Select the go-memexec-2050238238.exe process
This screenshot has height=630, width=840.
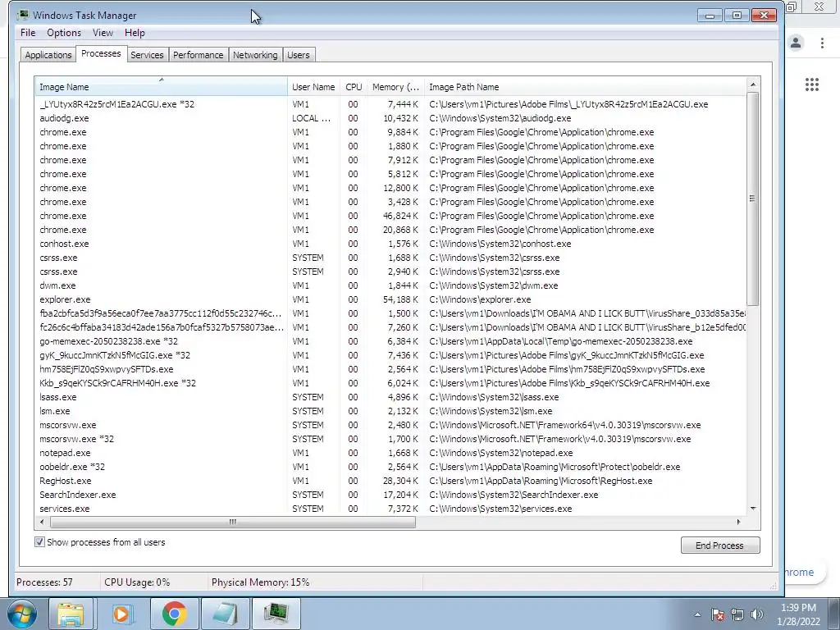tap(390, 341)
